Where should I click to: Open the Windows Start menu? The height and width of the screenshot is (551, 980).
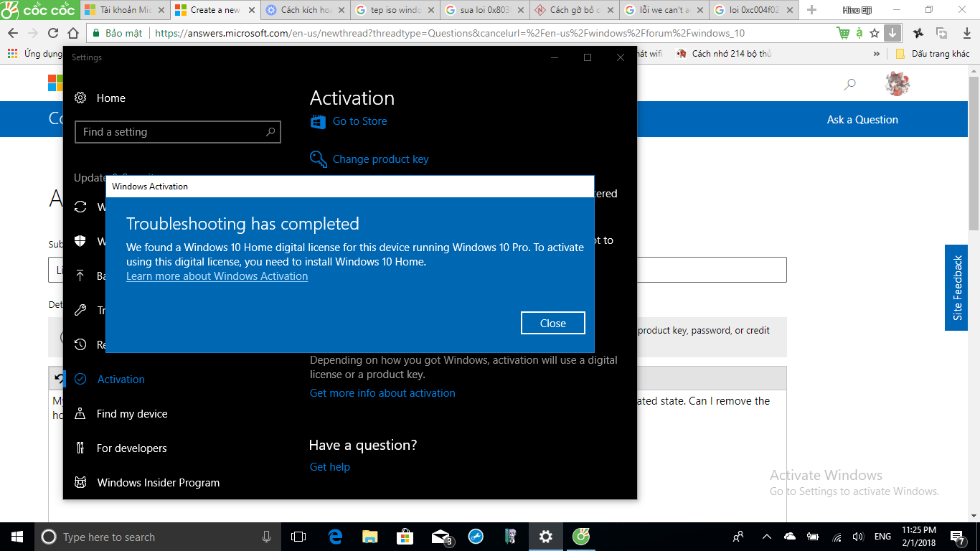pos(17,537)
